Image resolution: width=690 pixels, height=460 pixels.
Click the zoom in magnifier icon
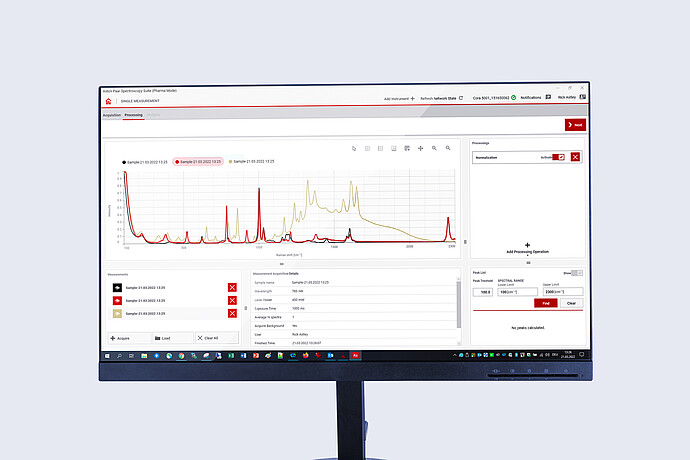click(x=434, y=148)
